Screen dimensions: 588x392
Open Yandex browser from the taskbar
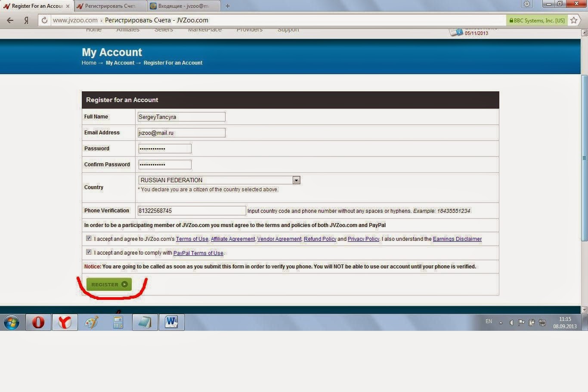[65, 322]
